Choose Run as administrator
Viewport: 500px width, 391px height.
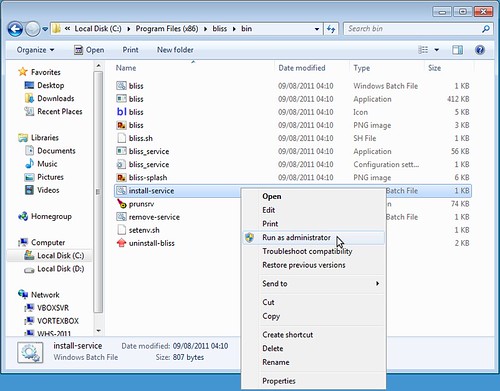313,238
